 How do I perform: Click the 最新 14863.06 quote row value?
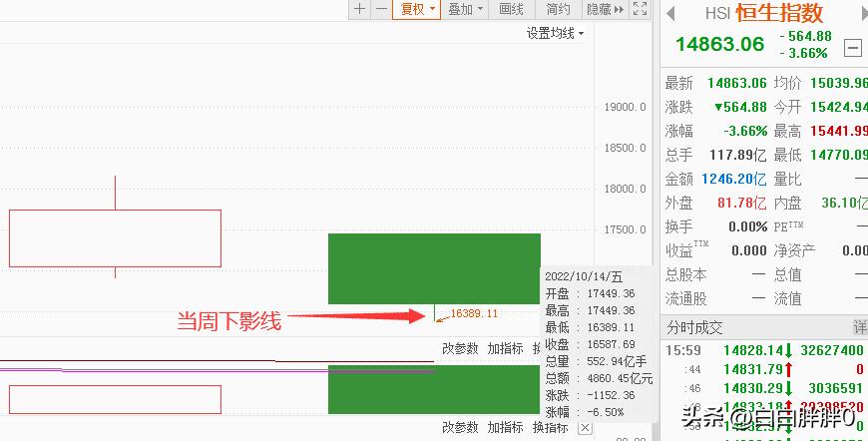(737, 83)
